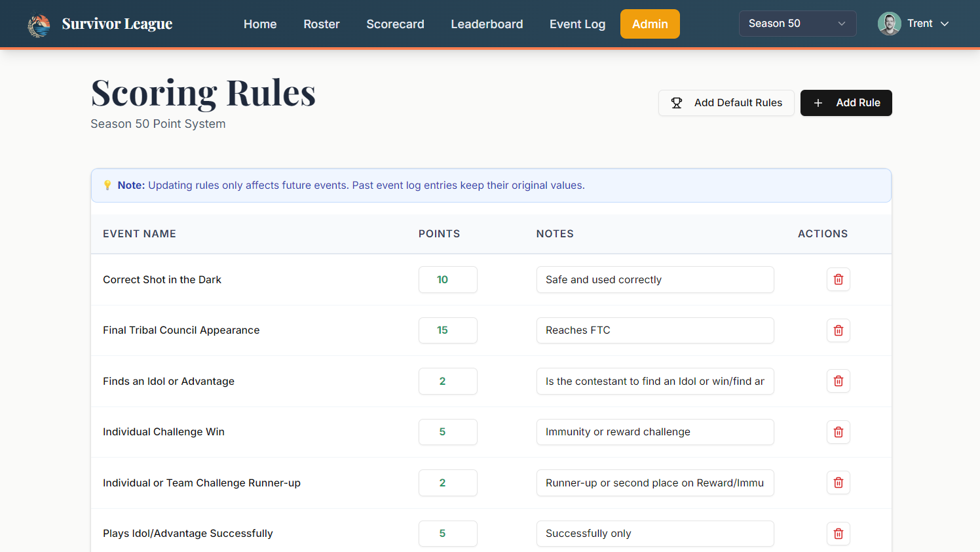Screen dimensions: 980x552
Task: Click Trent's profile avatar
Action: (x=889, y=24)
